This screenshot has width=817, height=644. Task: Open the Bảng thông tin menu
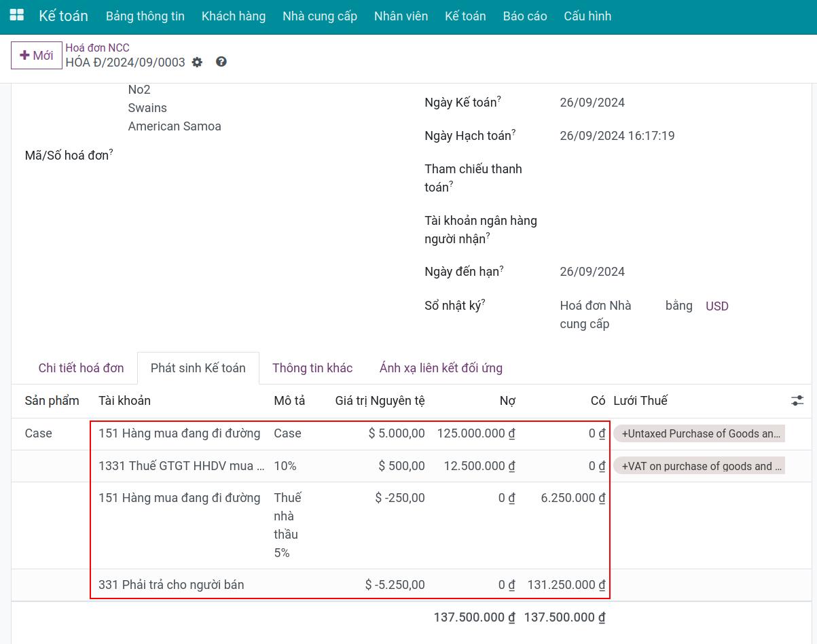[145, 16]
